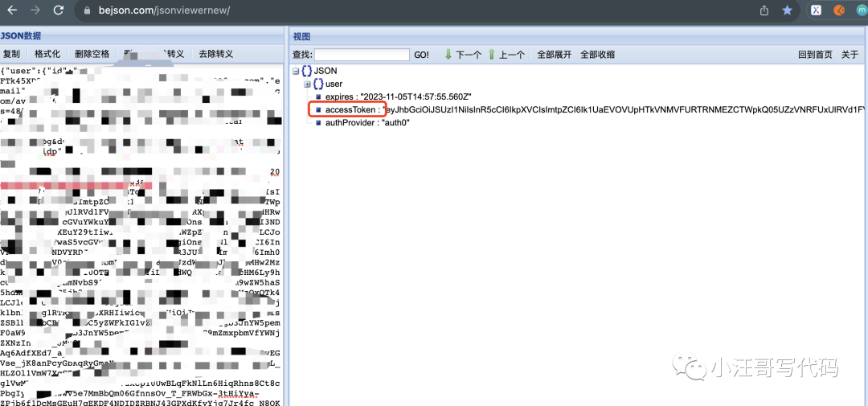
Task: Click the orange extension icon
Action: pyautogui.click(x=839, y=10)
